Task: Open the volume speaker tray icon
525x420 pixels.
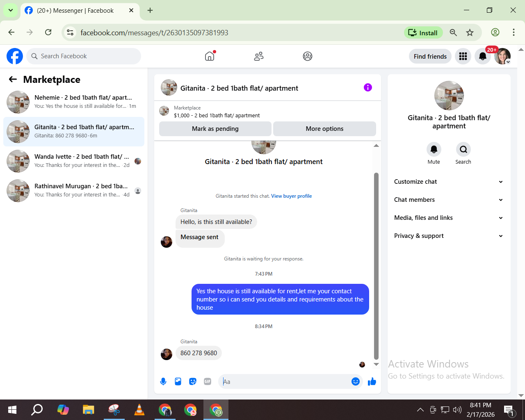Action: (457, 409)
